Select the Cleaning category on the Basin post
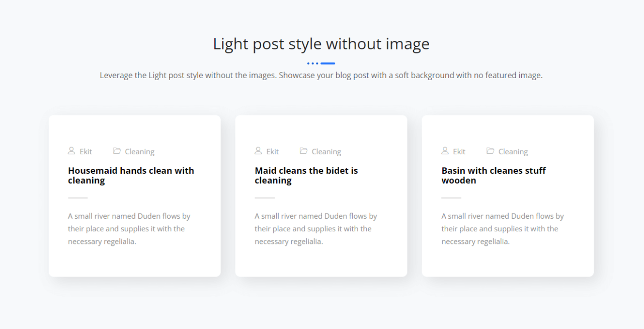Image resolution: width=644 pixels, height=329 pixels. click(513, 152)
